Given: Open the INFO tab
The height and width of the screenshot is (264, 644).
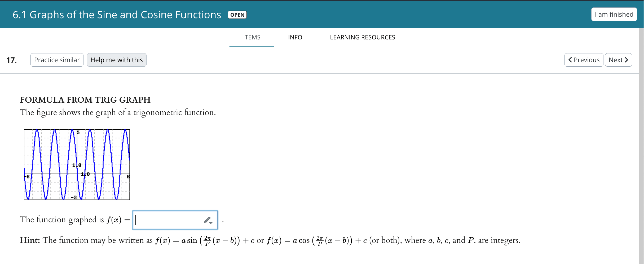Looking at the screenshot, I should point(295,37).
